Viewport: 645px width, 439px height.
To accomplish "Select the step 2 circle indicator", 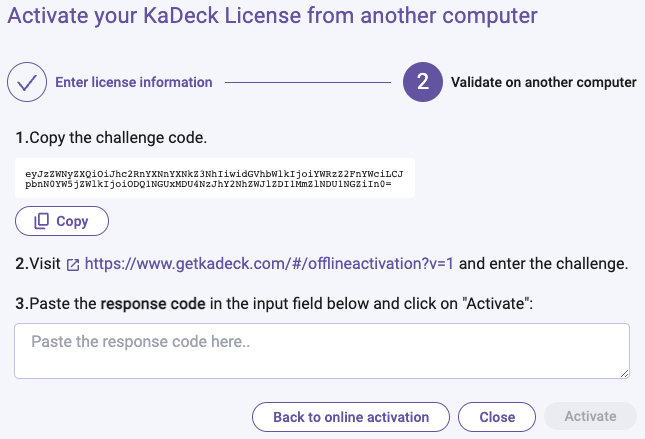I will pos(423,82).
